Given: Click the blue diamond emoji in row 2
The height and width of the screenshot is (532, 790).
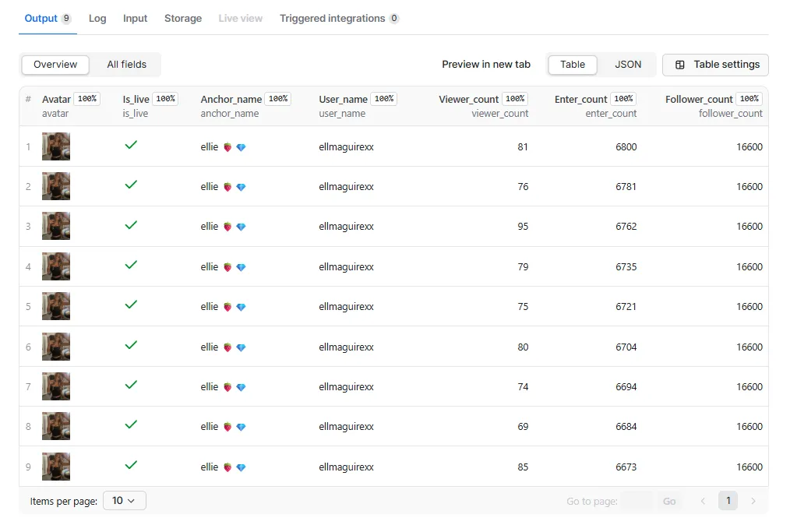Looking at the screenshot, I should click(240, 186).
